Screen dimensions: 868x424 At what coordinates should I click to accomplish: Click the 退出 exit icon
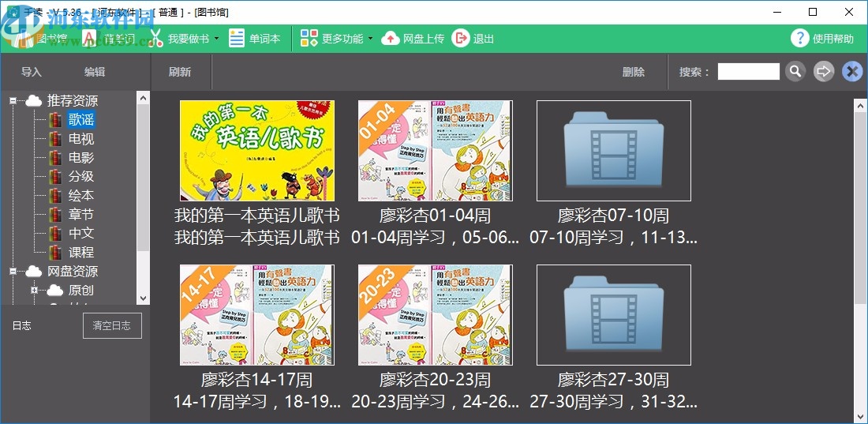coord(461,38)
